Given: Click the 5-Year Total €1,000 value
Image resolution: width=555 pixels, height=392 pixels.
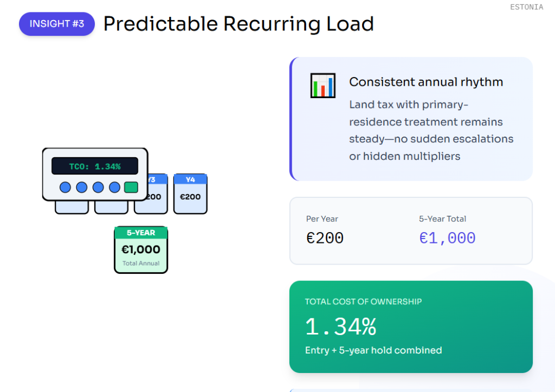Looking at the screenshot, I should (x=447, y=238).
